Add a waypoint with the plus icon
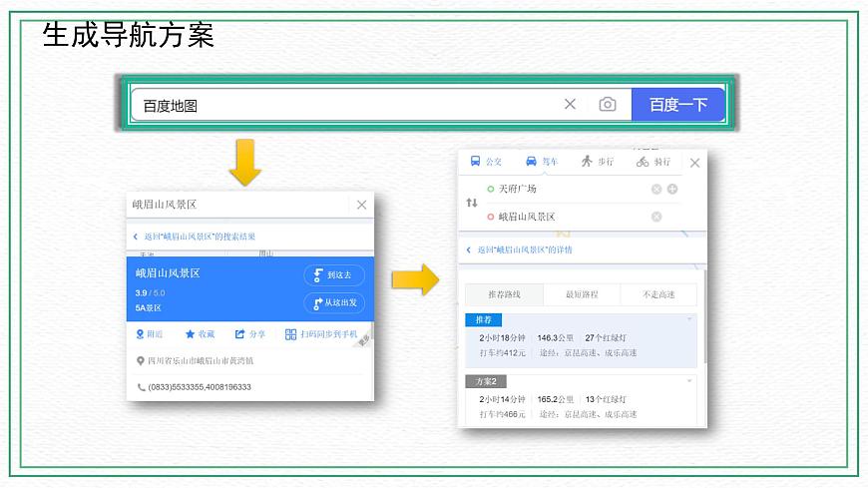The image size is (868, 488). tap(672, 189)
